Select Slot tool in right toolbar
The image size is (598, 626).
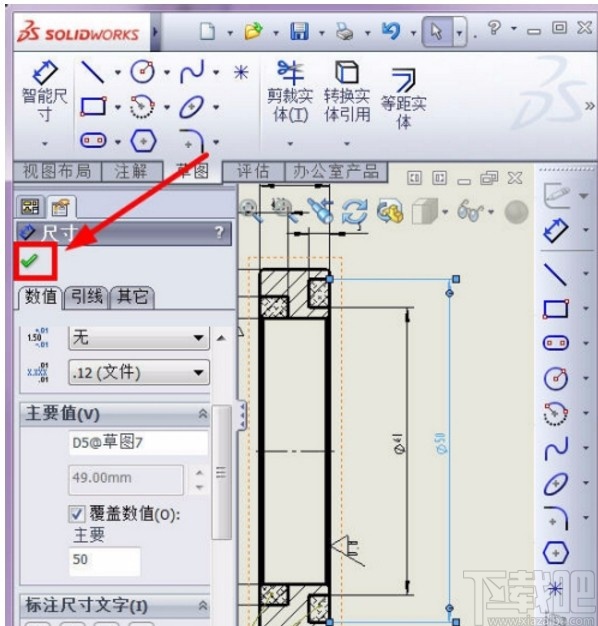(556, 343)
